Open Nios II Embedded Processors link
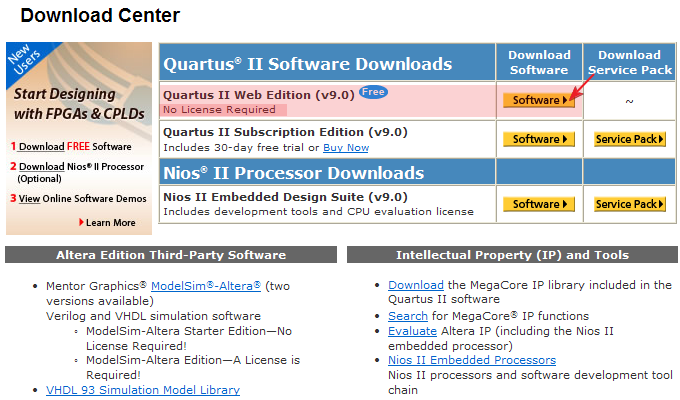The image size is (680, 400). coord(472,360)
